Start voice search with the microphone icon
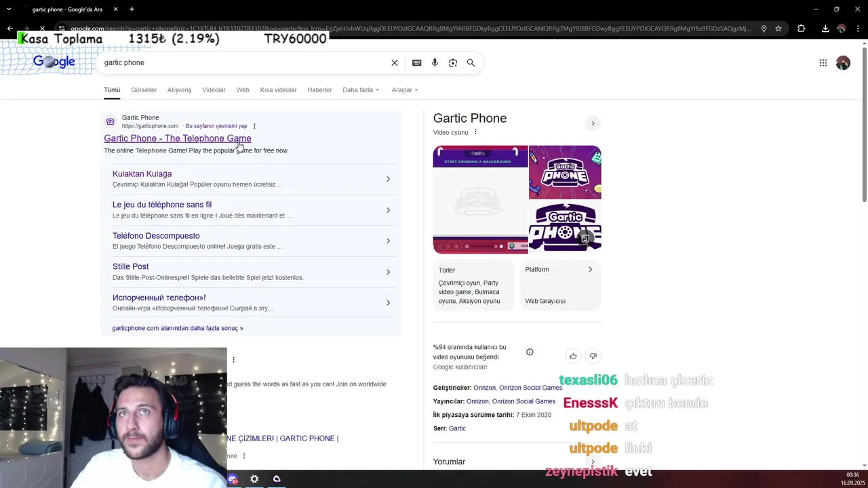The image size is (868, 488). (x=435, y=63)
